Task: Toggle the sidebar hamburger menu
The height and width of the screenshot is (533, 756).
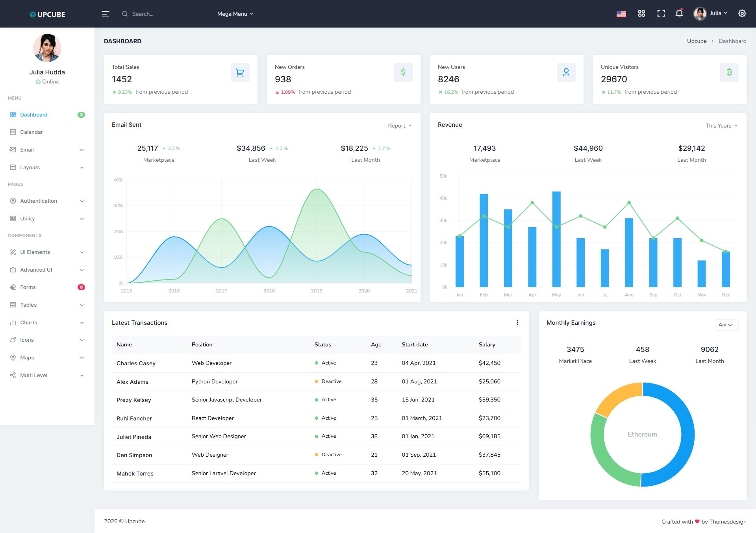Action: (x=105, y=14)
